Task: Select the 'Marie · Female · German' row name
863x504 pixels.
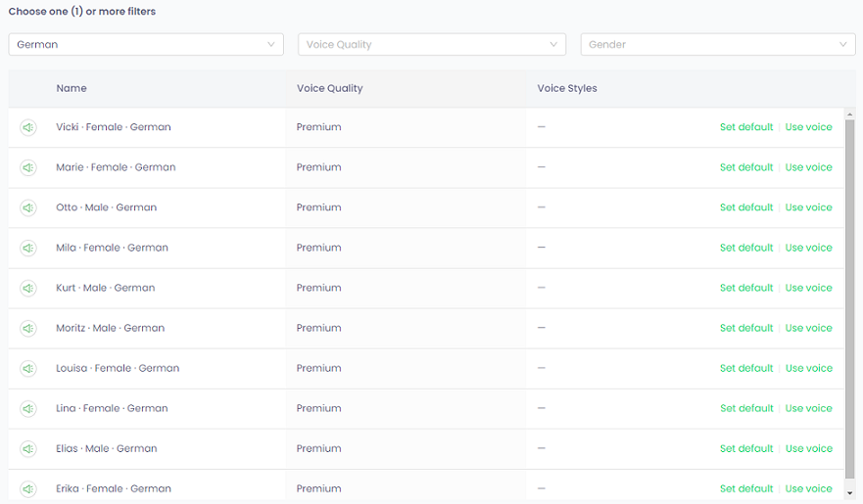Action: click(116, 167)
